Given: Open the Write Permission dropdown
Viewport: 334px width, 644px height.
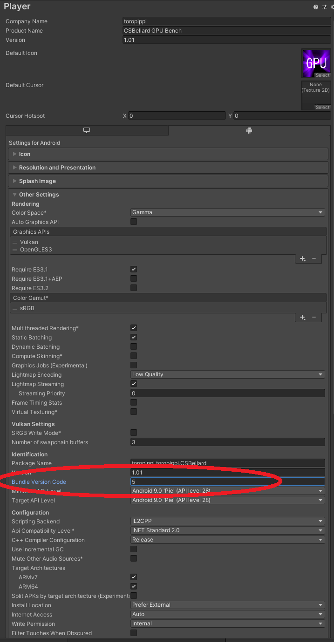Looking at the screenshot, I should click(228, 624).
